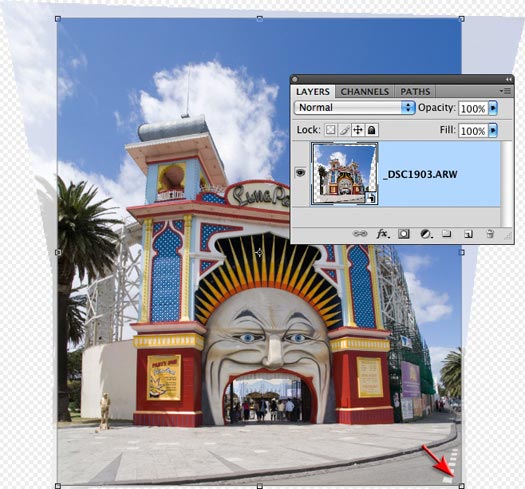Select the Layers tab
This screenshot has width=525, height=489.
(313, 91)
